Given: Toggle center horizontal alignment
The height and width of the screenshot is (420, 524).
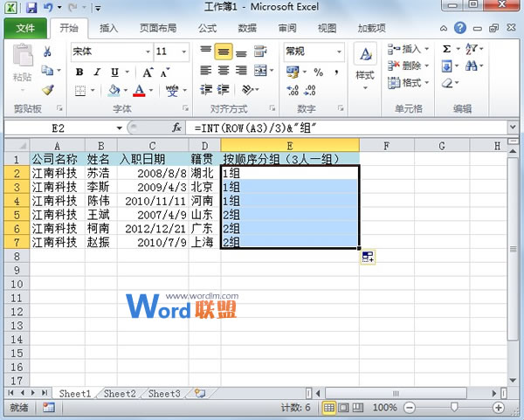Looking at the screenshot, I should [223, 71].
